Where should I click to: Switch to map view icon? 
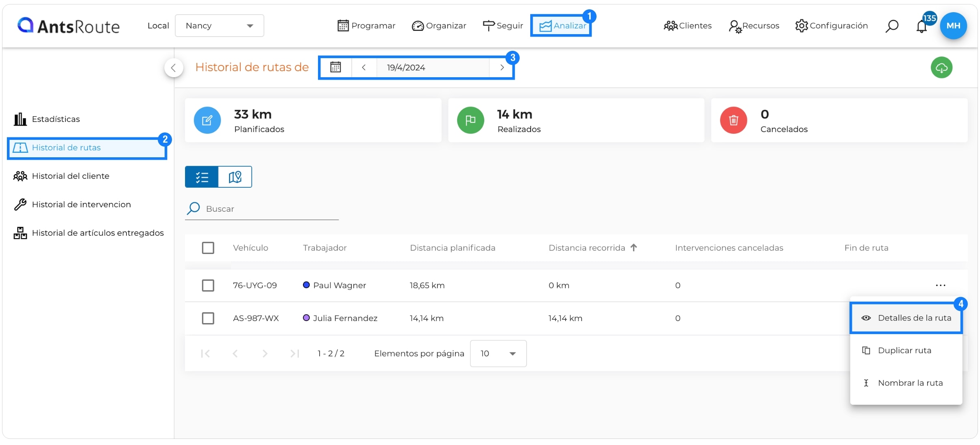click(x=235, y=177)
